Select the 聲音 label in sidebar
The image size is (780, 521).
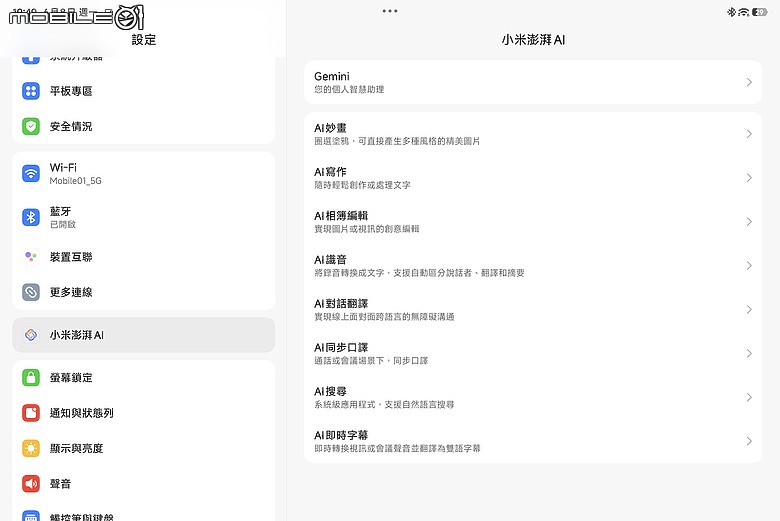pyautogui.click(x=60, y=484)
